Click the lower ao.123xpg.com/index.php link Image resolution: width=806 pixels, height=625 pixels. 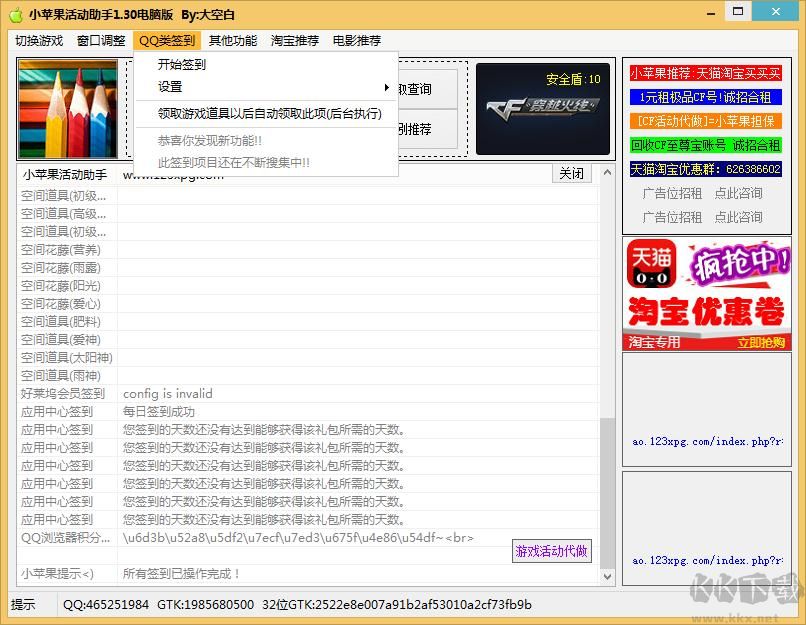tap(707, 560)
